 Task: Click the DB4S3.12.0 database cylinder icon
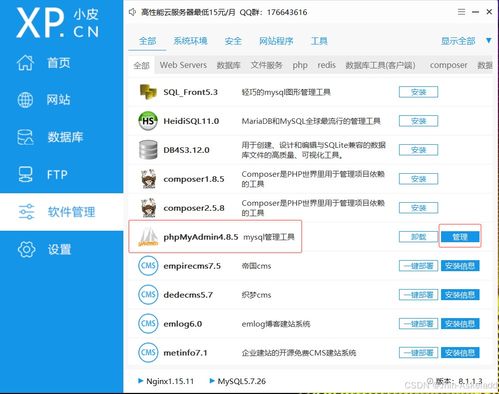(x=148, y=150)
